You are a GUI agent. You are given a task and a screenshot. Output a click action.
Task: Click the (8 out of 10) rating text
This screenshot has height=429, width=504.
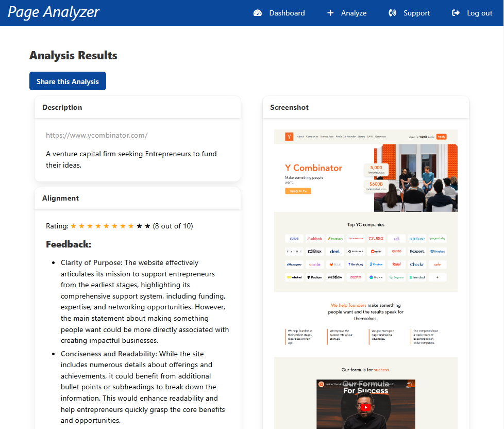coord(173,226)
